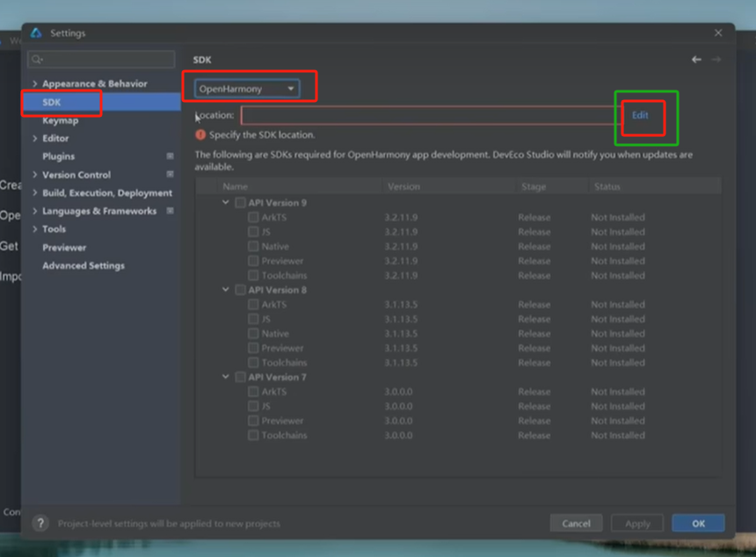756x557 pixels.
Task: Close the Settings dialog
Action: click(x=718, y=33)
